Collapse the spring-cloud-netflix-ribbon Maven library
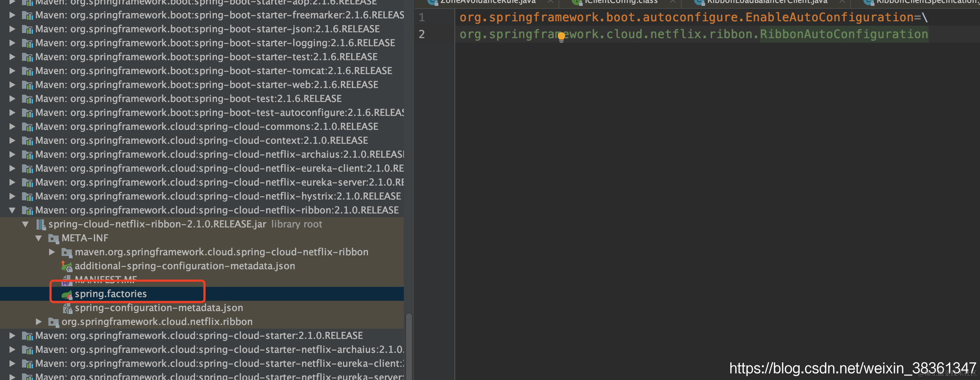 12,210
